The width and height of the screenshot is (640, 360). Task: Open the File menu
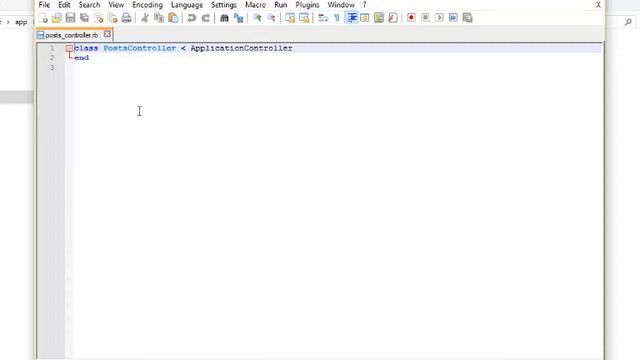[x=44, y=5]
